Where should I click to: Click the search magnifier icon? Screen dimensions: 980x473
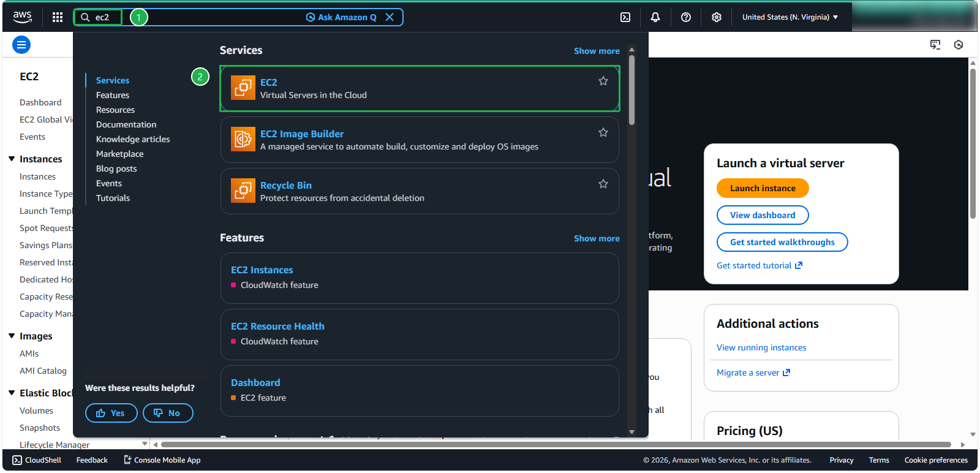click(x=86, y=17)
